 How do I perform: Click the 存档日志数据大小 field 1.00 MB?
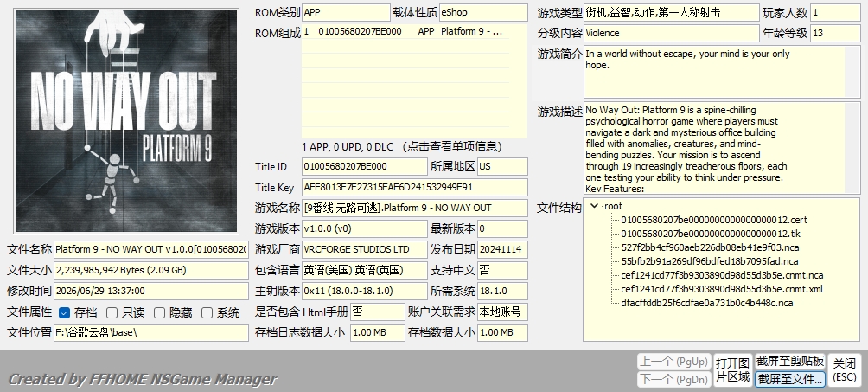(378, 332)
